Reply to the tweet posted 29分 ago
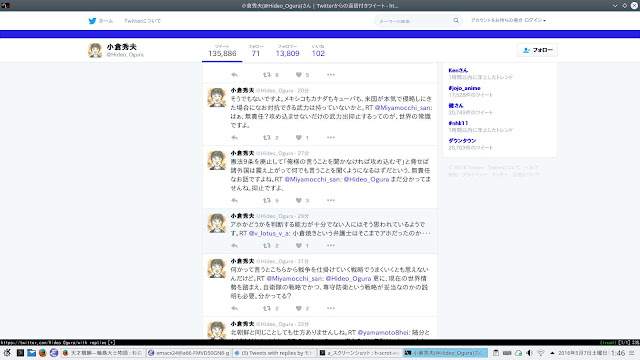 [x=234, y=245]
